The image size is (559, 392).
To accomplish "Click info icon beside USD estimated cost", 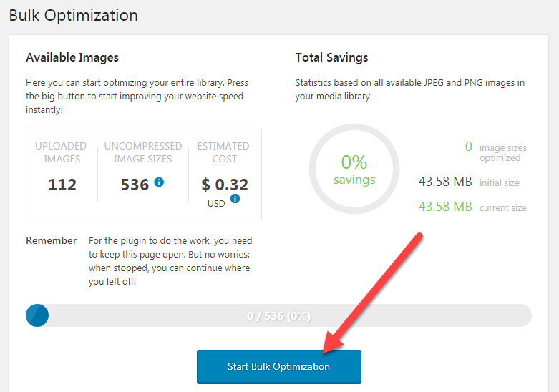I will pos(235,199).
